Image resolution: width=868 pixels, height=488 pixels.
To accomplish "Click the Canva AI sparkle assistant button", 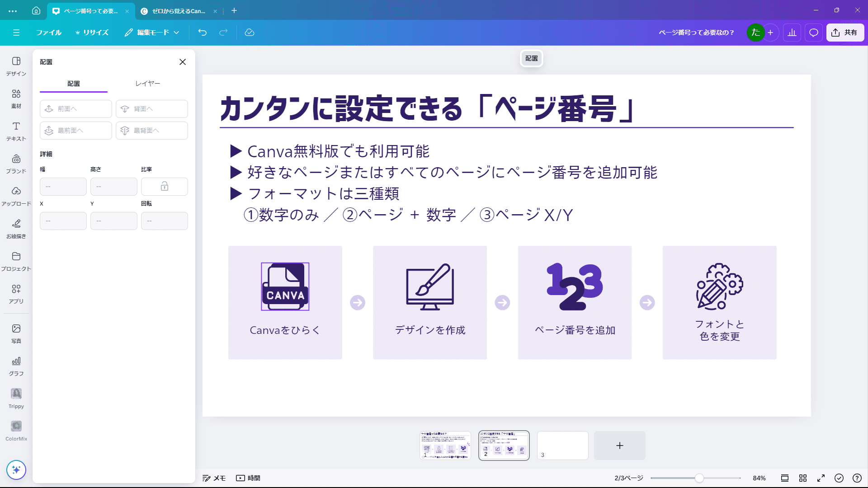I will coord(16,470).
